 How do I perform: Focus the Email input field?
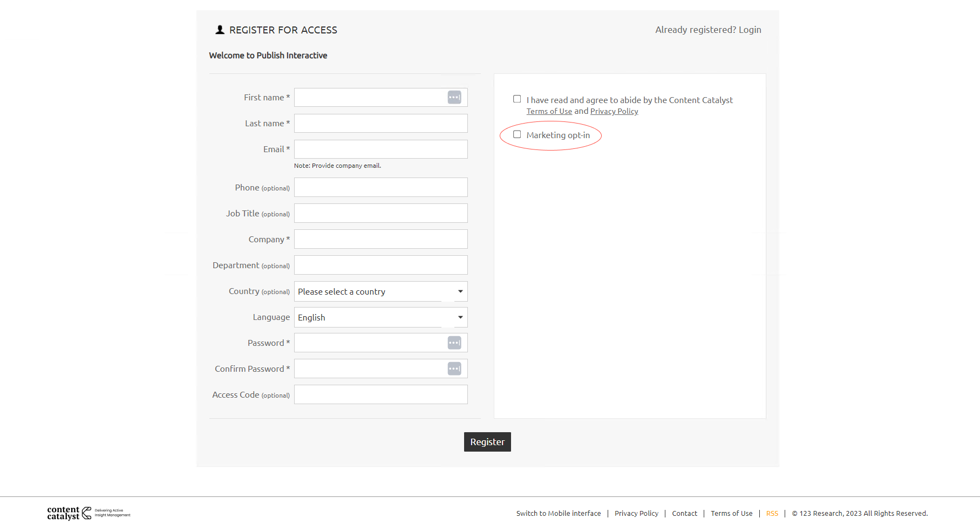tap(380, 149)
